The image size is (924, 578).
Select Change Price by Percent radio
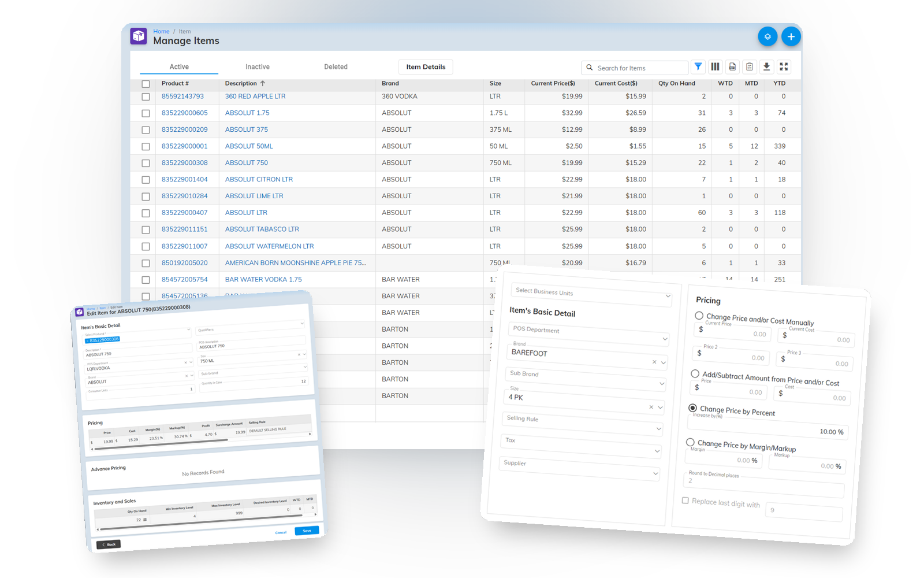click(692, 407)
